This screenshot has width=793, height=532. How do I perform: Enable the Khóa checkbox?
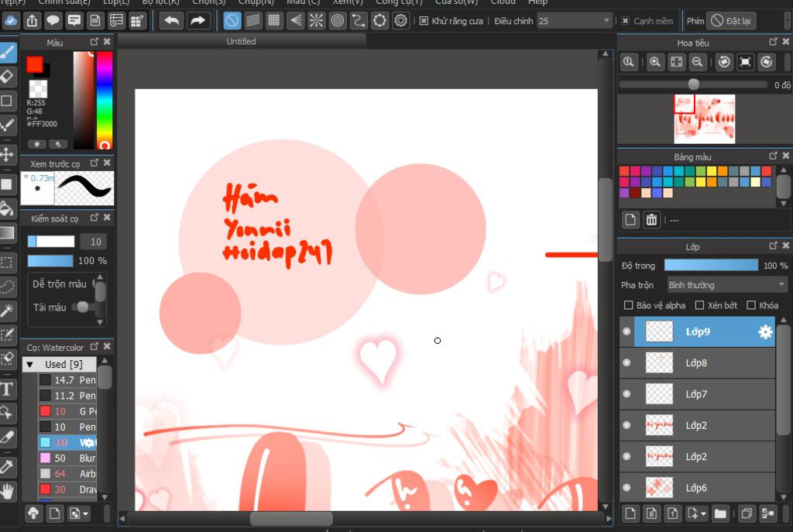[751, 305]
